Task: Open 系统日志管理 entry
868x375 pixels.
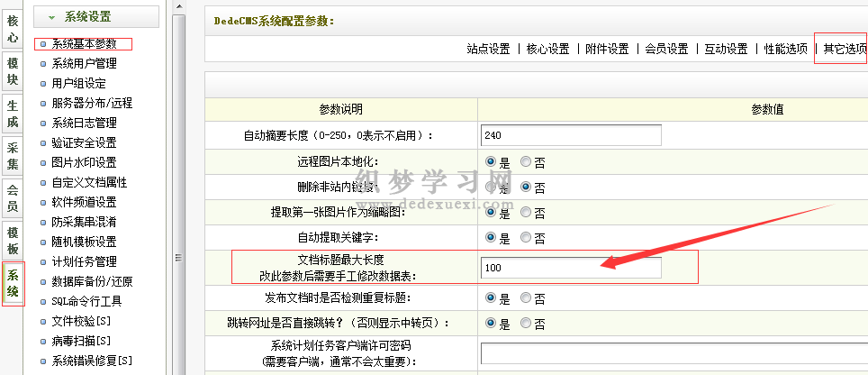Action: click(x=84, y=123)
